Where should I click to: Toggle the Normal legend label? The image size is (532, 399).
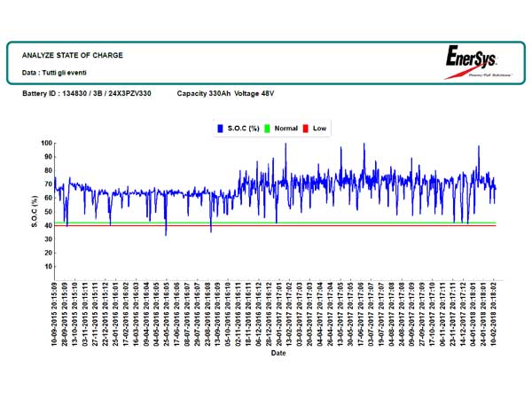[286, 129]
